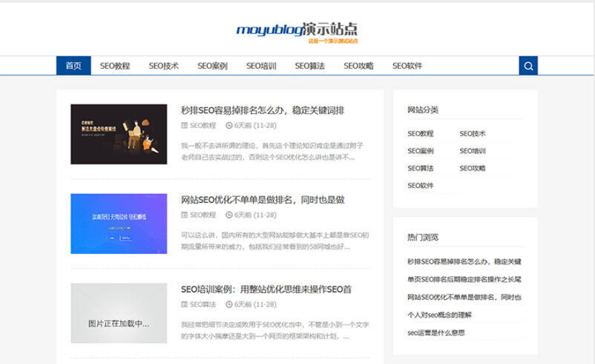Open 个人对seo概念的理解 in 热门浏览
The width and height of the screenshot is (595, 364).
[439, 315]
